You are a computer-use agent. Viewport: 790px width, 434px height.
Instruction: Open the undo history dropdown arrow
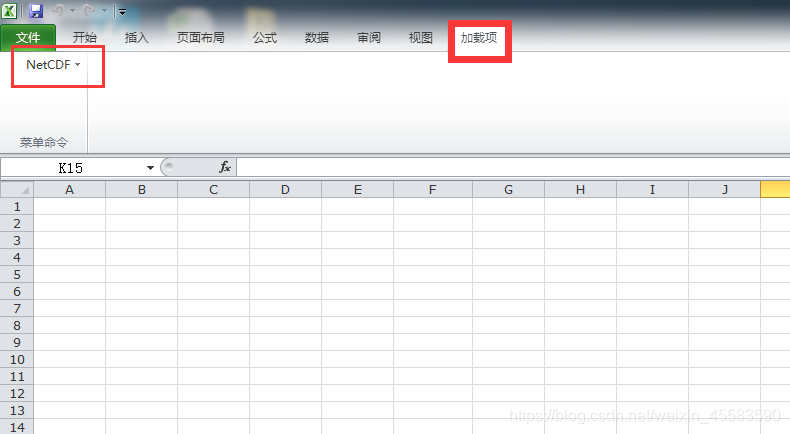tap(73, 11)
